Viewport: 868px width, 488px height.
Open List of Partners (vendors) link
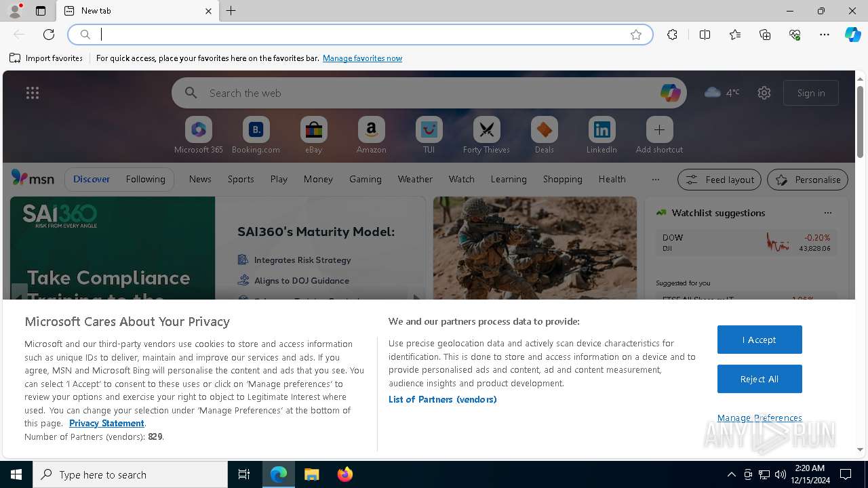(443, 399)
